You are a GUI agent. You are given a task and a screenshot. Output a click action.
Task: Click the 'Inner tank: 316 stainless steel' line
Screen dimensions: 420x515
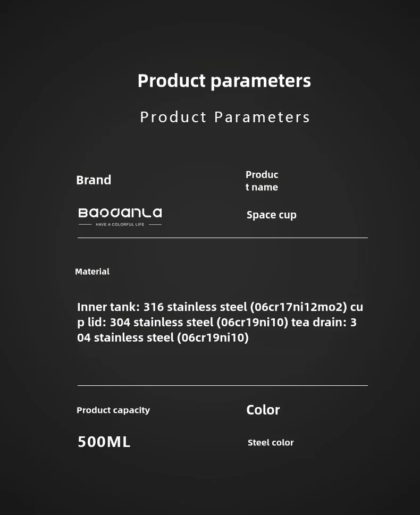[x=220, y=307]
